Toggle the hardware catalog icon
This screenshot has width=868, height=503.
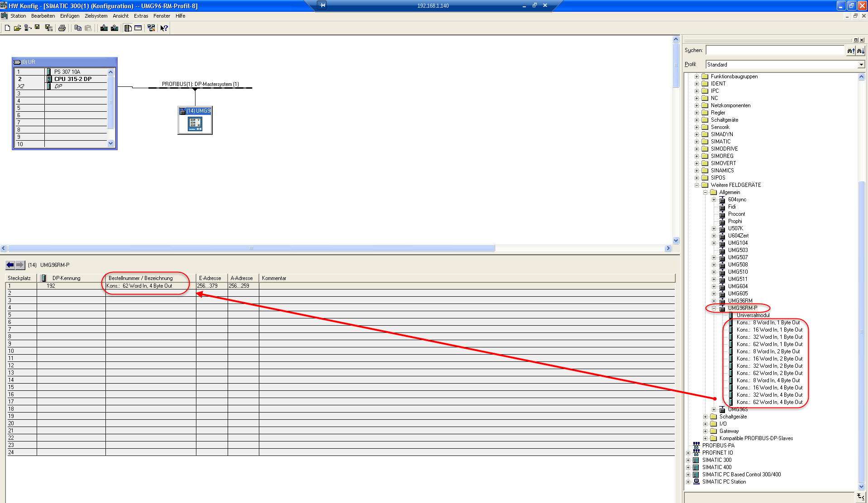coord(128,28)
